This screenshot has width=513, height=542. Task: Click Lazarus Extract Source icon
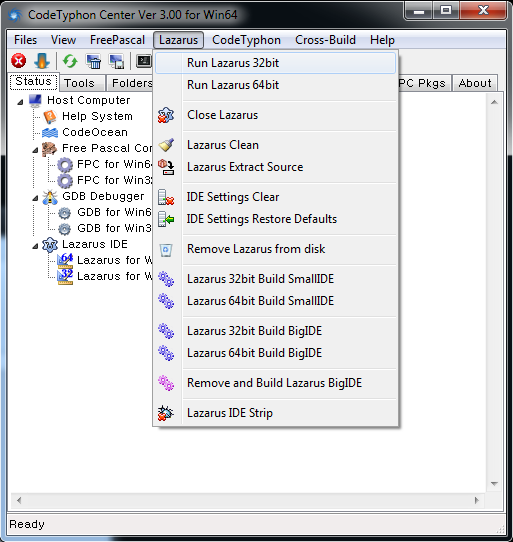coord(166,167)
